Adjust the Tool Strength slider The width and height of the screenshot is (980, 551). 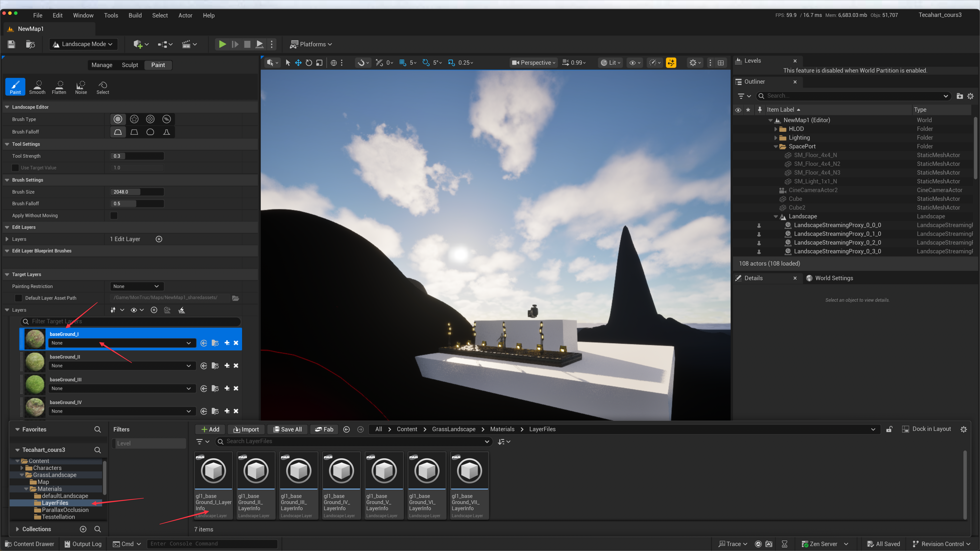point(137,156)
